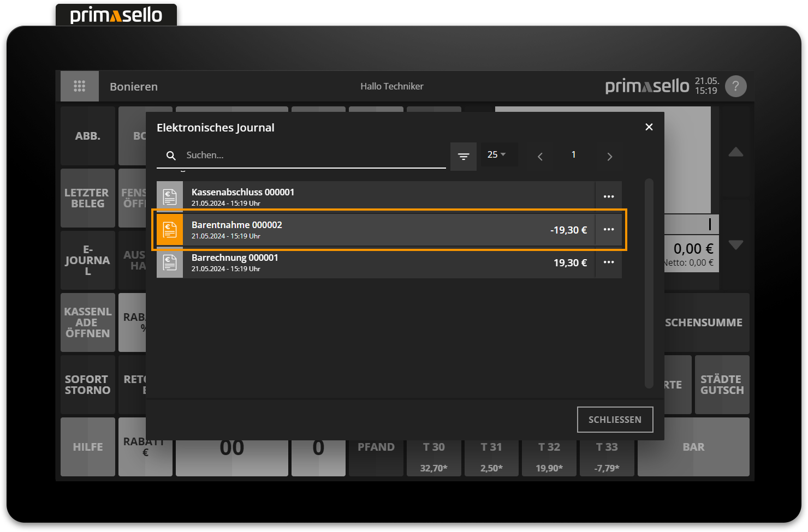Screen dimensions: 808x532
Task: Focus the Suchen search field
Action: pyautogui.click(x=311, y=156)
